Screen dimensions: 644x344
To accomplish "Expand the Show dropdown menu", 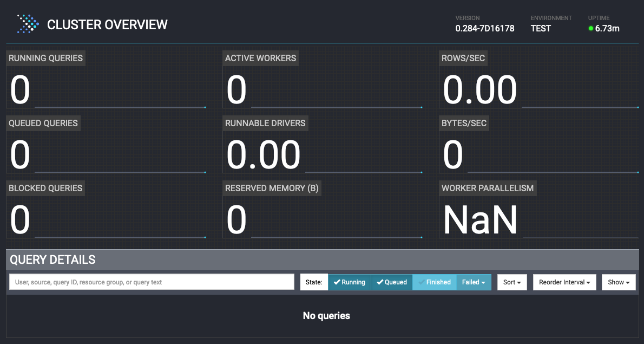I will [619, 282].
